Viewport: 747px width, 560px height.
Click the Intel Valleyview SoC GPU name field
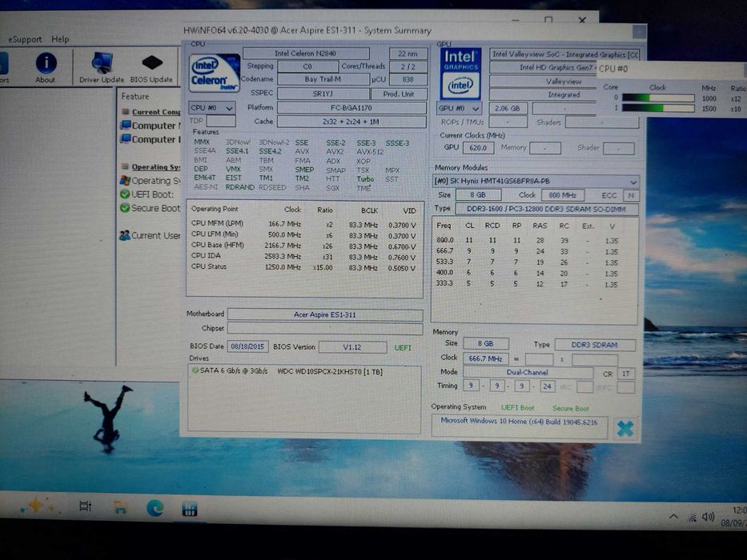tap(564, 54)
